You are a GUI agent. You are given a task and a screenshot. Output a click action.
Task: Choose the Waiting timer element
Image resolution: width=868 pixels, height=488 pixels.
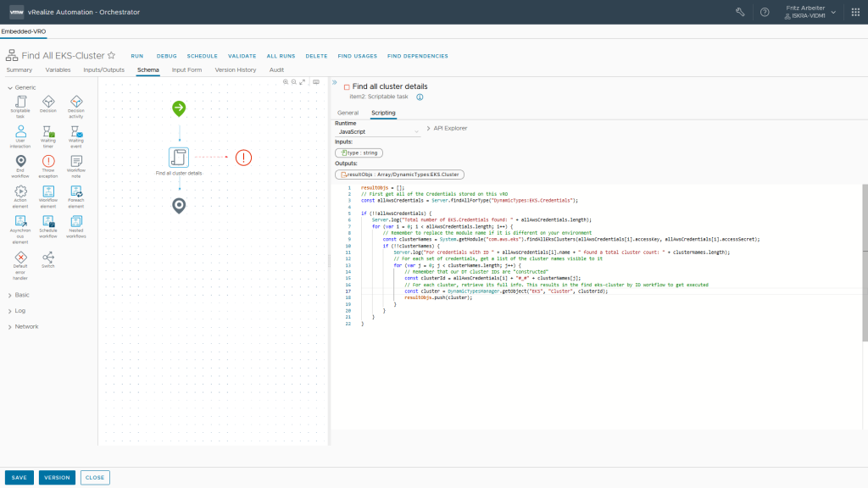tap(48, 132)
